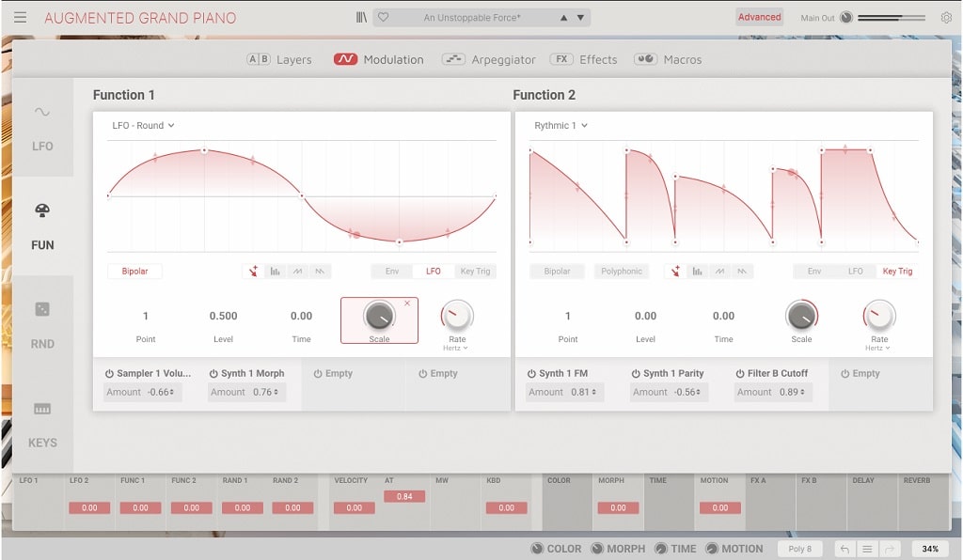This screenshot has height=560, width=963.
Task: Open the preset library browser icon
Action: (362, 17)
